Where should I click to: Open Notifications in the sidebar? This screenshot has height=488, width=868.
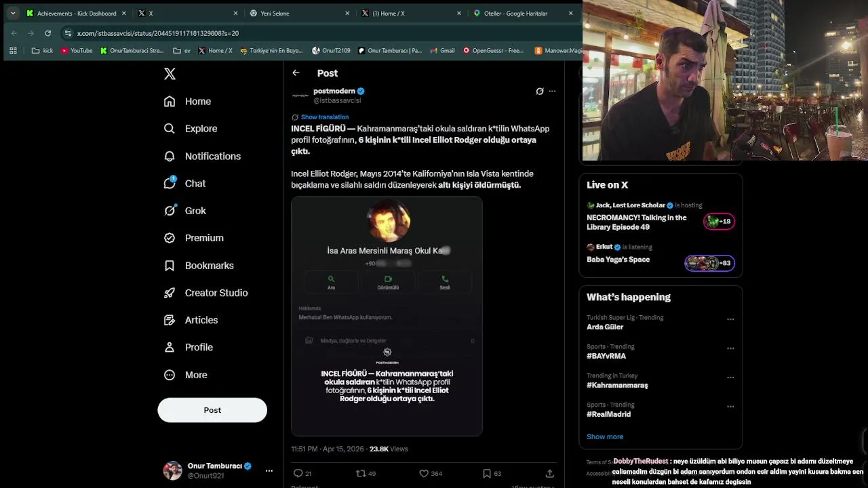pyautogui.click(x=202, y=156)
